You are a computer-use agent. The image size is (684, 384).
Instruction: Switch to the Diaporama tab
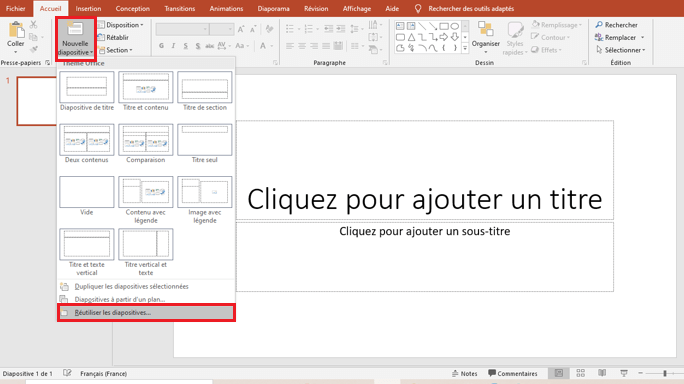(274, 9)
